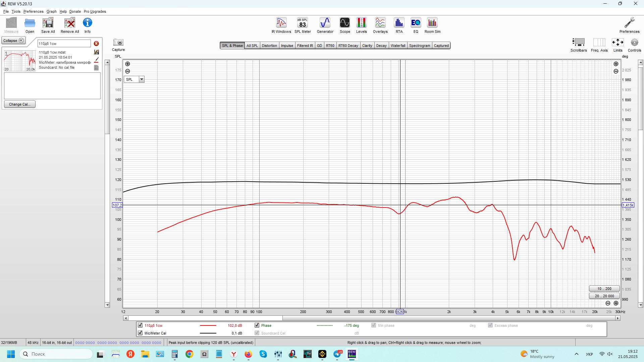Open the Preferences menu
The height and width of the screenshot is (362, 644).
[33, 11]
